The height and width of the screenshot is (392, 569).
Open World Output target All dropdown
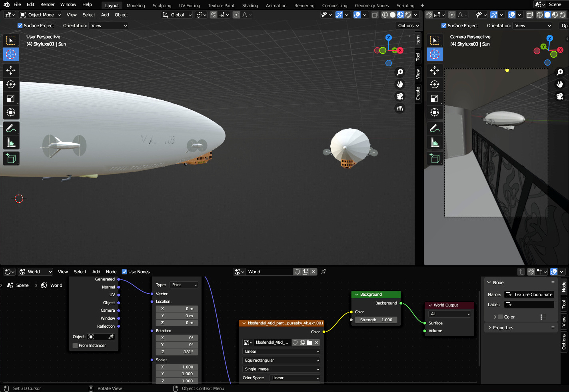tap(450, 314)
